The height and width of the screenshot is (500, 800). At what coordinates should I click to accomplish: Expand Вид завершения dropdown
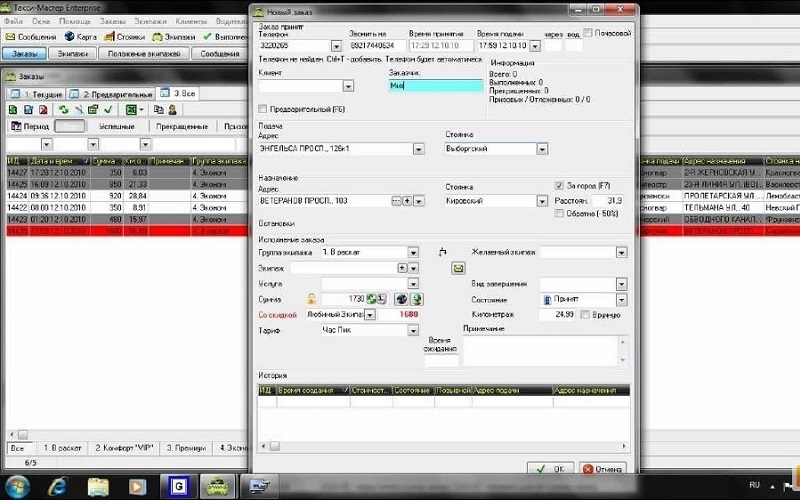621,284
